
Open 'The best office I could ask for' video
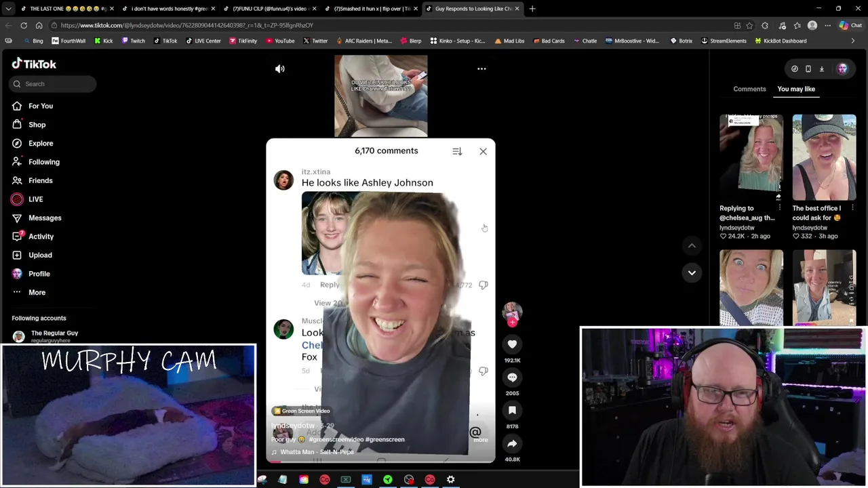(824, 157)
